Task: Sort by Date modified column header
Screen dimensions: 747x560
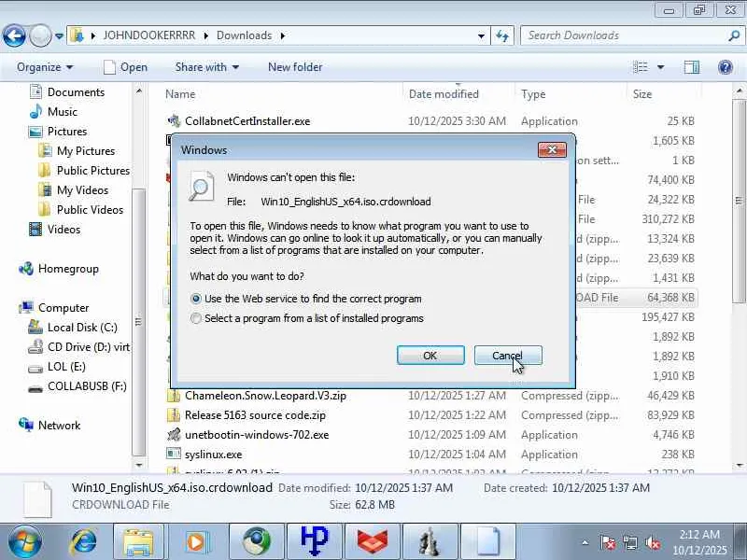Action: [444, 94]
